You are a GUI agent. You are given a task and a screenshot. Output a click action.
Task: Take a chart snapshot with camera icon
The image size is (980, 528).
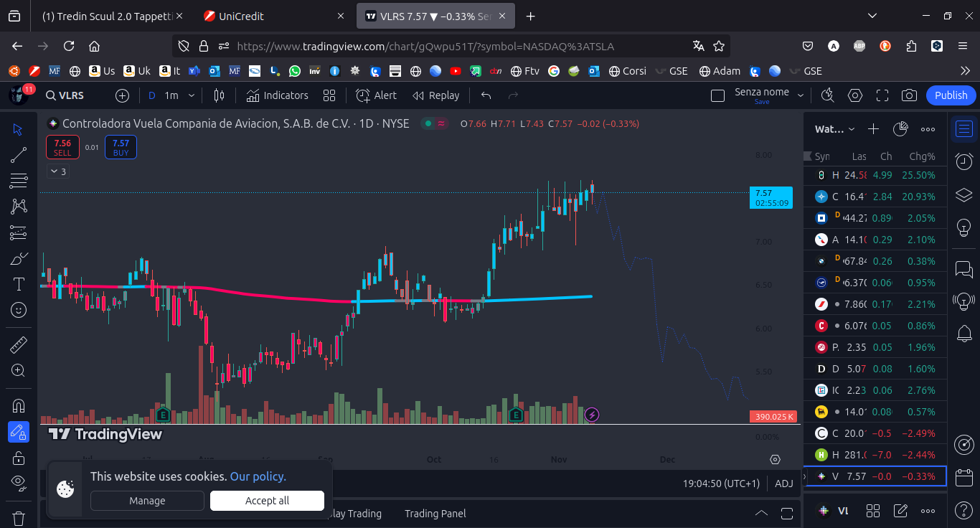[909, 95]
